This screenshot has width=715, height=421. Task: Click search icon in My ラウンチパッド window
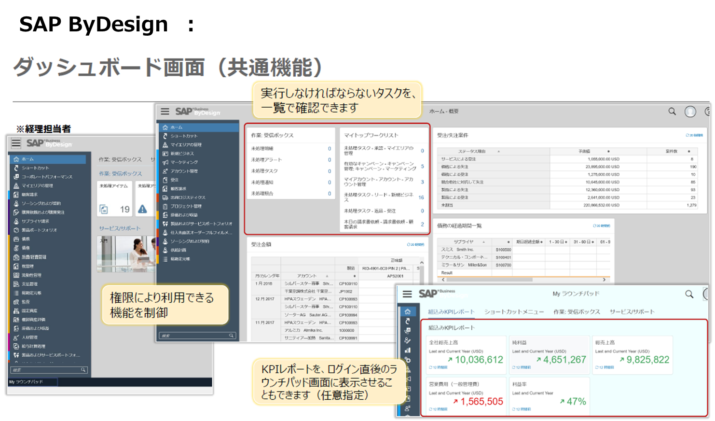click(x=689, y=294)
